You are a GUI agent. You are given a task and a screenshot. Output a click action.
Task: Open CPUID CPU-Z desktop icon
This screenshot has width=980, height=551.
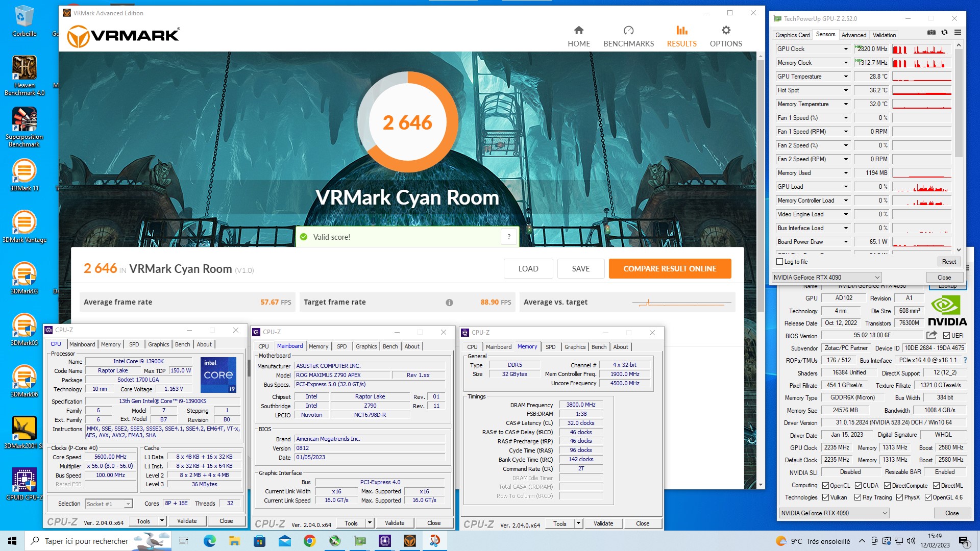24,485
